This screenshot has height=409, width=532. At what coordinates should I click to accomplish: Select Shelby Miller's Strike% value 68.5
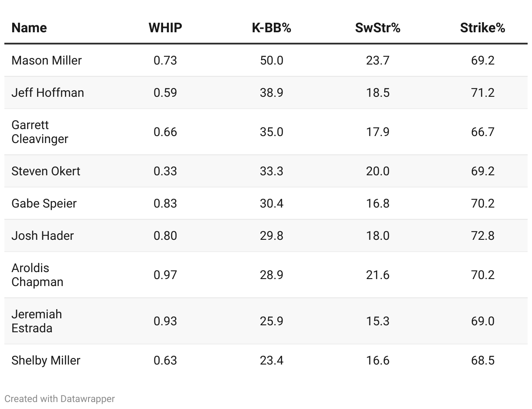click(483, 360)
